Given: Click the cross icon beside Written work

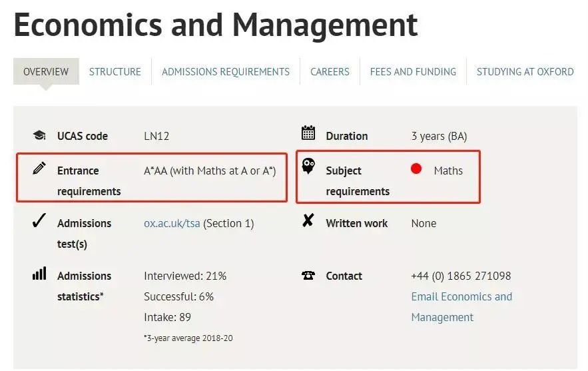Looking at the screenshot, I should (308, 221).
